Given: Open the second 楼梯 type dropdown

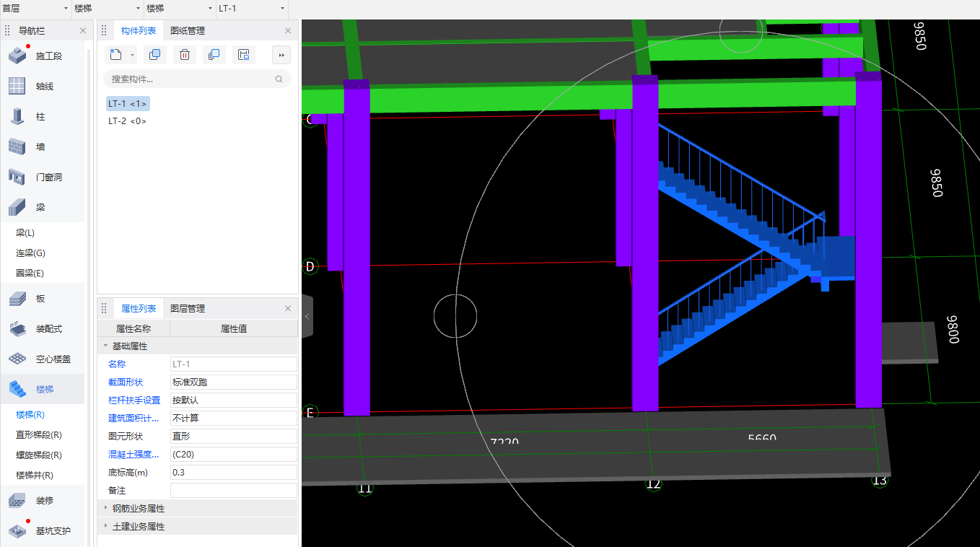Looking at the screenshot, I should (179, 9).
